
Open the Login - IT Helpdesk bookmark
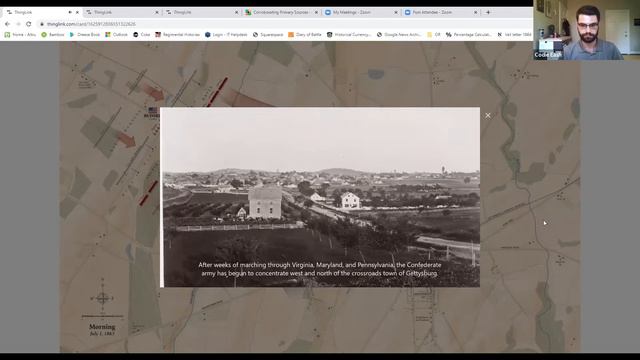(x=226, y=35)
